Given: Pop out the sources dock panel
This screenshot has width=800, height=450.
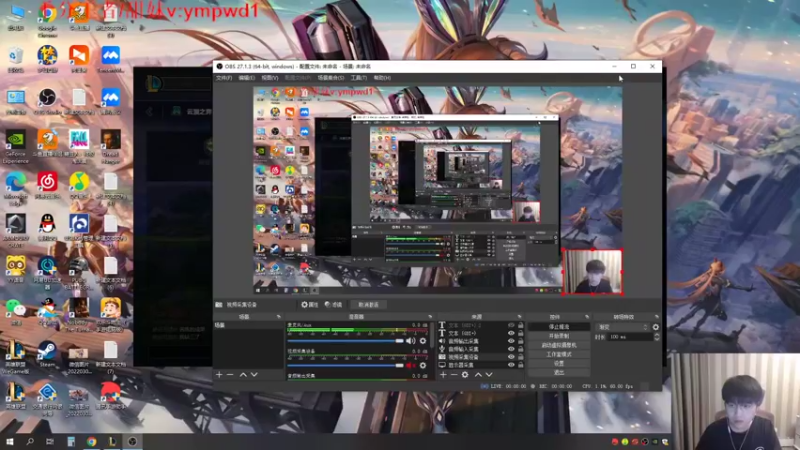Looking at the screenshot, I should tap(519, 317).
